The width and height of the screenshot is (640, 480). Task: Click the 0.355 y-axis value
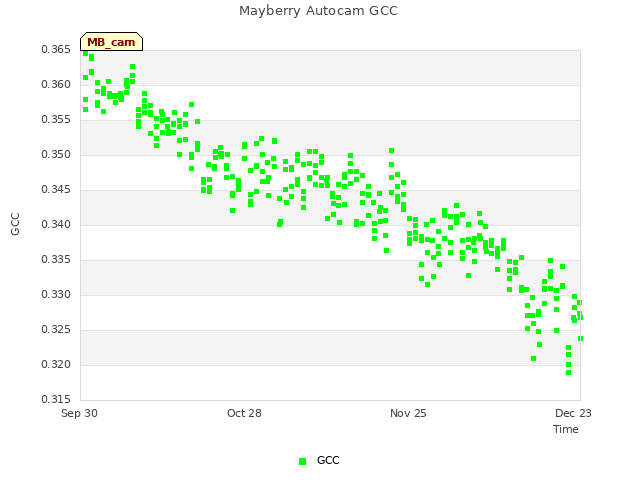coord(56,120)
